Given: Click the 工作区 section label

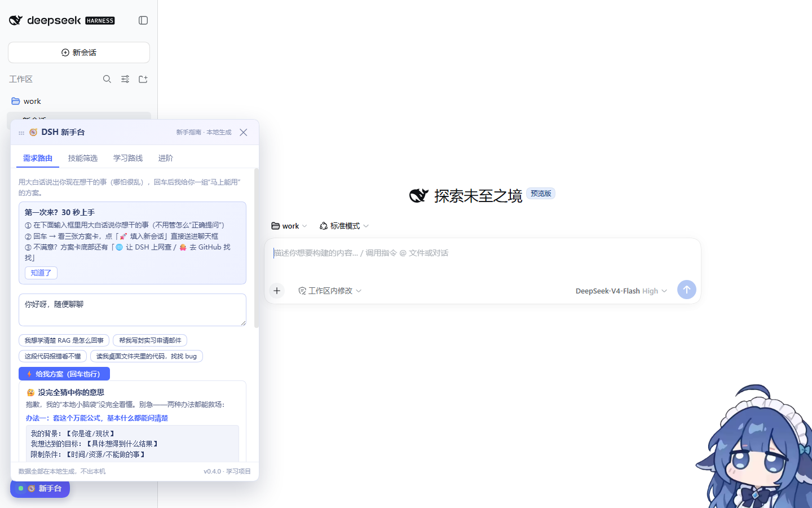Looking at the screenshot, I should pos(21,79).
